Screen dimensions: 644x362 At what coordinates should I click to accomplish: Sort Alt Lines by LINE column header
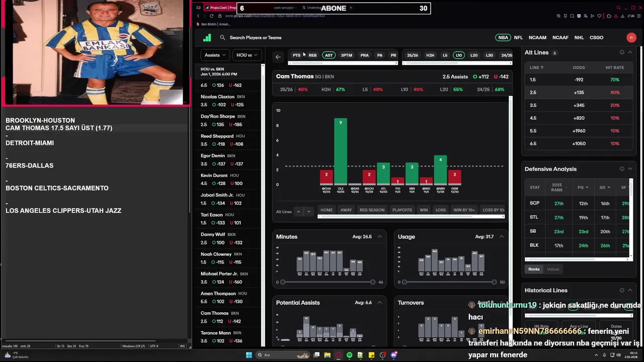537,67
